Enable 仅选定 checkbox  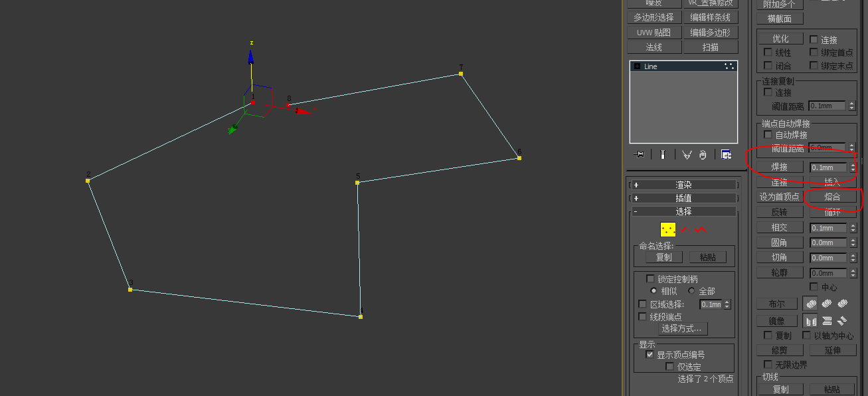click(669, 366)
